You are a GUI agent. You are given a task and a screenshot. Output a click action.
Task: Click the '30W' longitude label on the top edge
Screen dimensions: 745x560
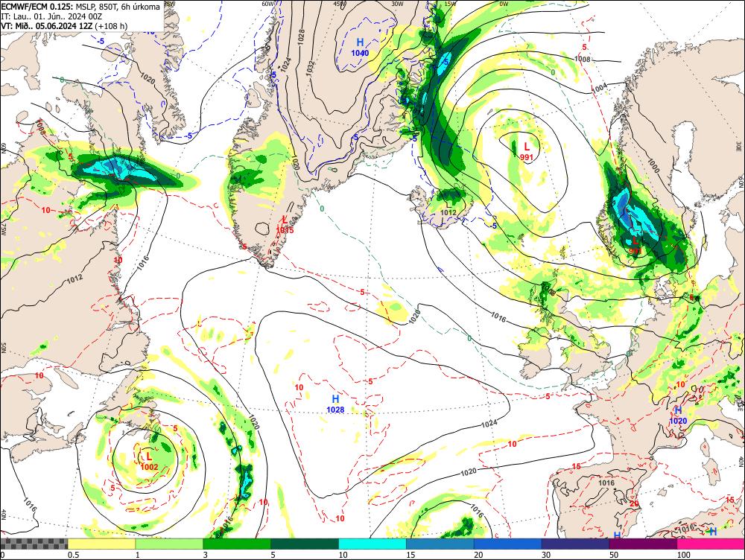[397, 3]
